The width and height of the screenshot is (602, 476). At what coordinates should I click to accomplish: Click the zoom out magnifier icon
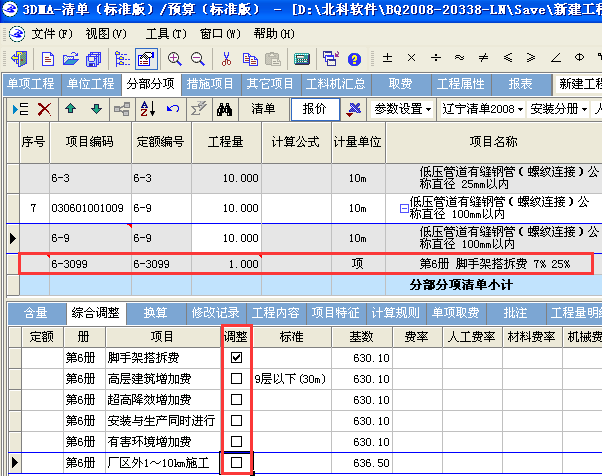tap(194, 58)
